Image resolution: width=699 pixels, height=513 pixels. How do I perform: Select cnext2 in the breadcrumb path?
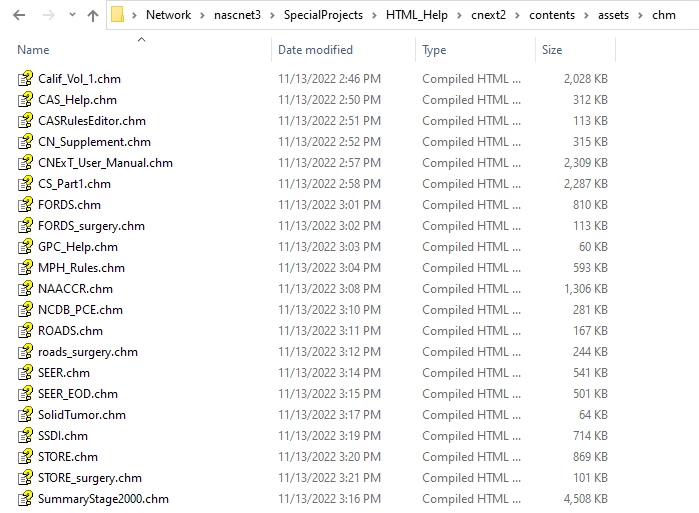(488, 15)
